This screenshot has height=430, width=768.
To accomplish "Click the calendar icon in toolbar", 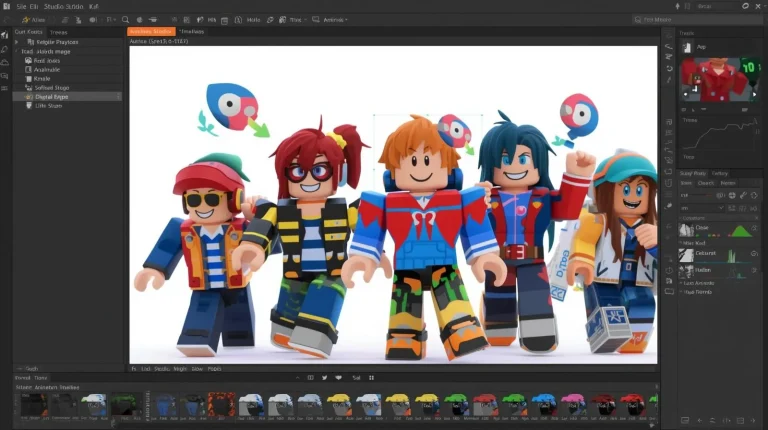I will tap(224, 20).
